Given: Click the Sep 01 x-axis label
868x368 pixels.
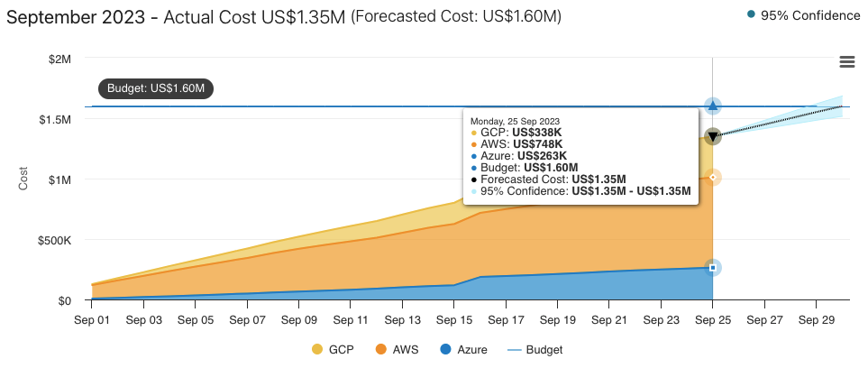Looking at the screenshot, I should coord(91,319).
